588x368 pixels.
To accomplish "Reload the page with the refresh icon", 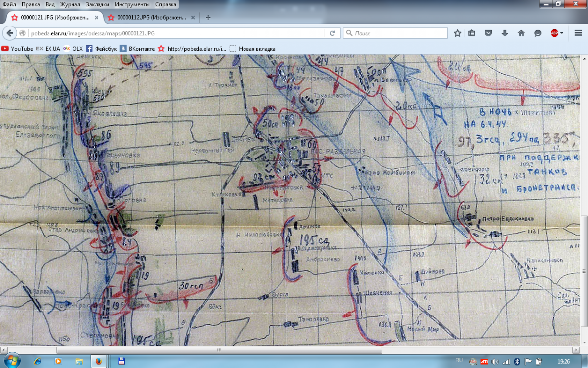I will point(332,33).
